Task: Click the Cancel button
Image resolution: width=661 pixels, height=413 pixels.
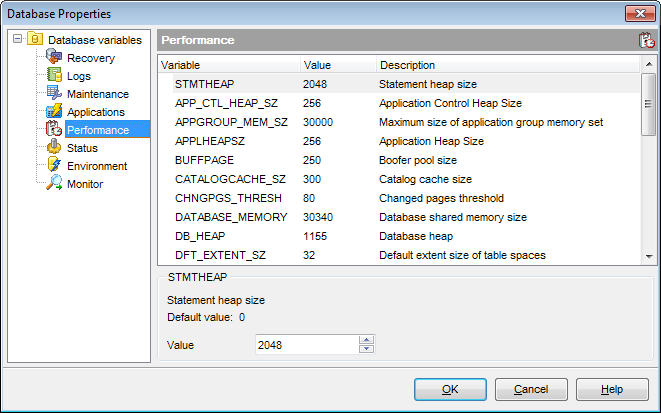Action: click(x=530, y=389)
